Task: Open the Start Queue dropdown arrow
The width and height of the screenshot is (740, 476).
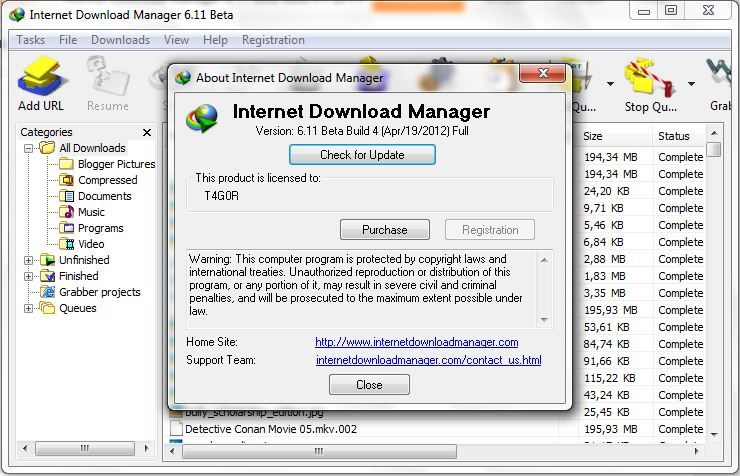Action: coord(610,84)
